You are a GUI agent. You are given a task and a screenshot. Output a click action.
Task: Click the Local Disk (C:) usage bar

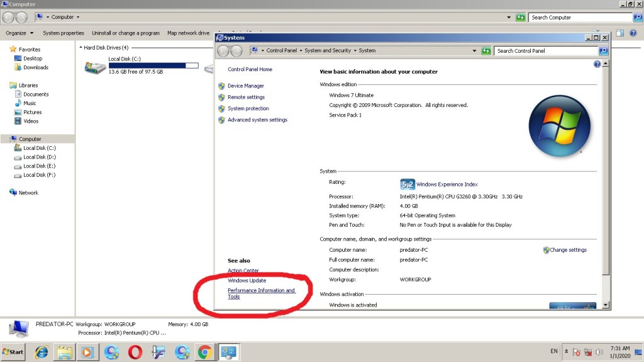tap(153, 65)
